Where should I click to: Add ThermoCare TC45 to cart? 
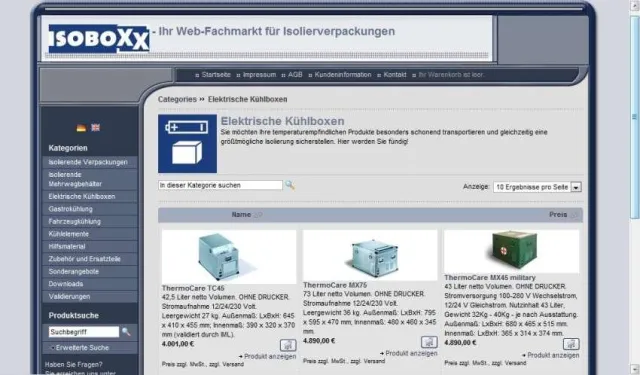pos(288,345)
